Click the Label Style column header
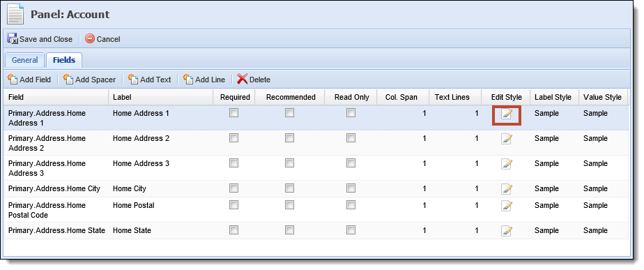This screenshot has width=644, height=270. (555, 97)
